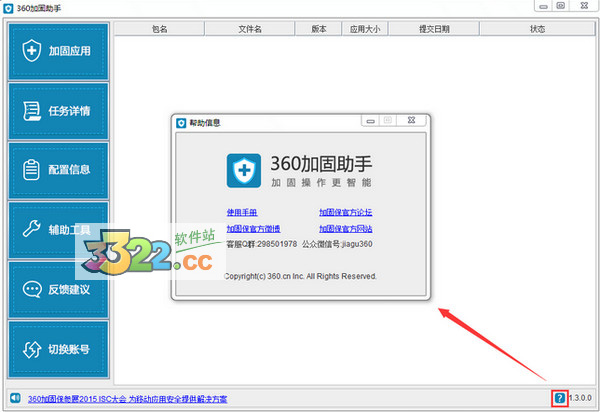Click the 360加固助手 title bar app icon
The width and height of the screenshot is (600, 412).
[x=8, y=8]
